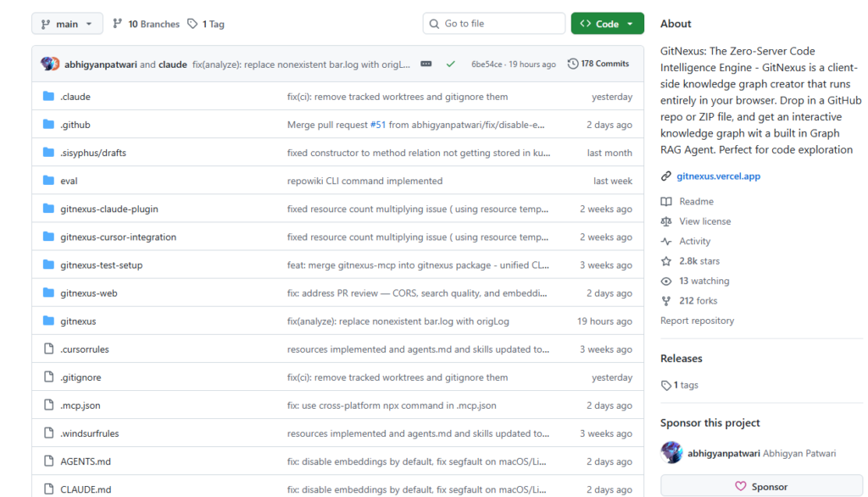Open the CLAUDE.md file

pyautogui.click(x=86, y=489)
